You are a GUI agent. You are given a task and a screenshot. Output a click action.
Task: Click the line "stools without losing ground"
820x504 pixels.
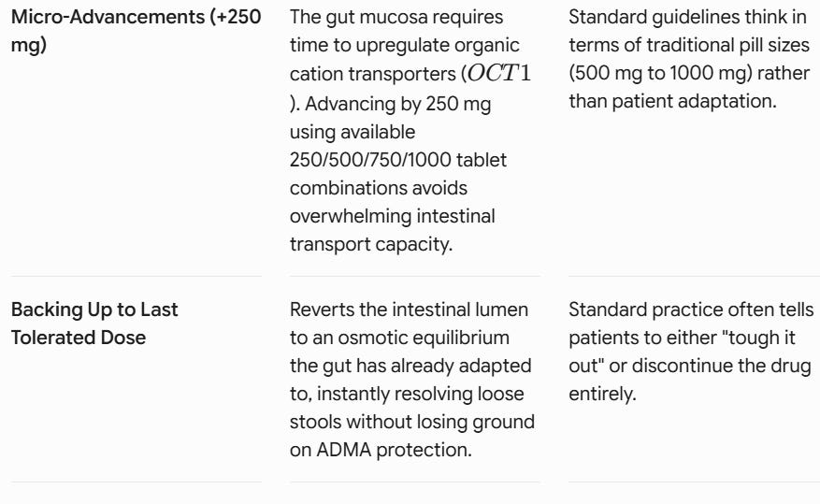(412, 422)
